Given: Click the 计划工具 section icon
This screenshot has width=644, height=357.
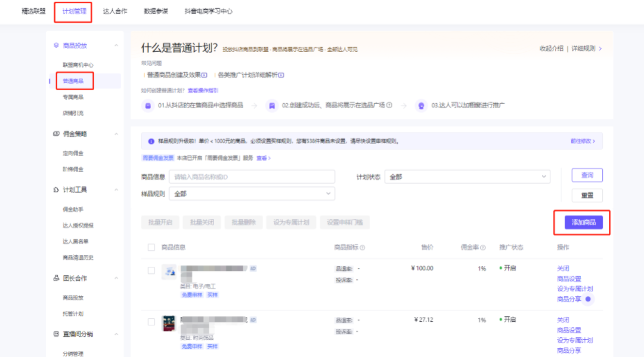Looking at the screenshot, I should [x=56, y=190].
